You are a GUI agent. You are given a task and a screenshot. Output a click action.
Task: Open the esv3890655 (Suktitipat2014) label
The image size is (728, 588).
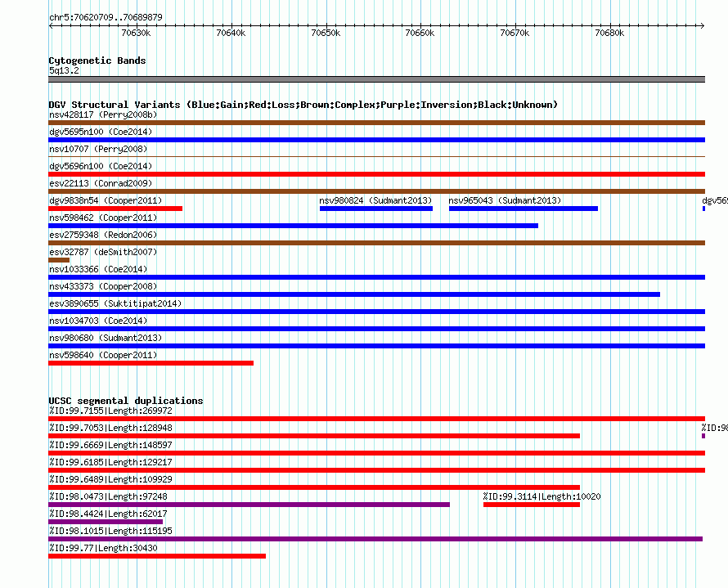tap(115, 303)
